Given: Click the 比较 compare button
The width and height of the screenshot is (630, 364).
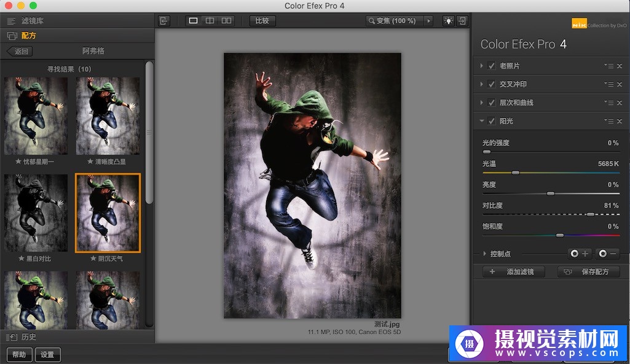Looking at the screenshot, I should pyautogui.click(x=262, y=21).
